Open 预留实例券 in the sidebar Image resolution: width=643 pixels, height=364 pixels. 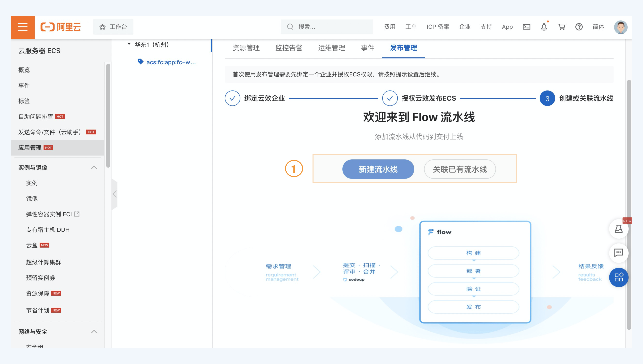tap(40, 278)
